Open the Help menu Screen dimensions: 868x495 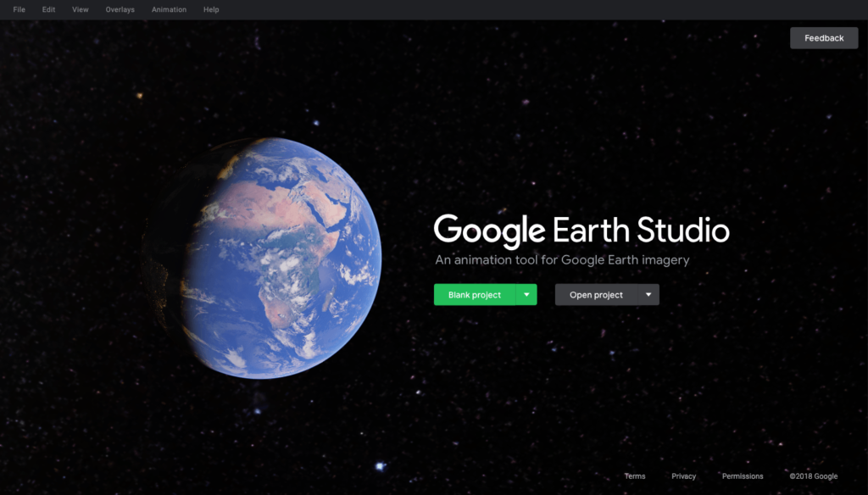211,9
